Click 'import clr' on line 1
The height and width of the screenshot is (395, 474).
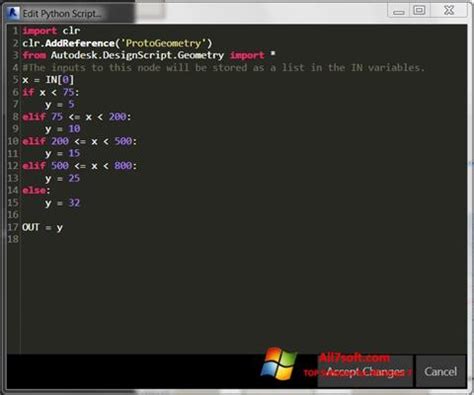point(51,31)
